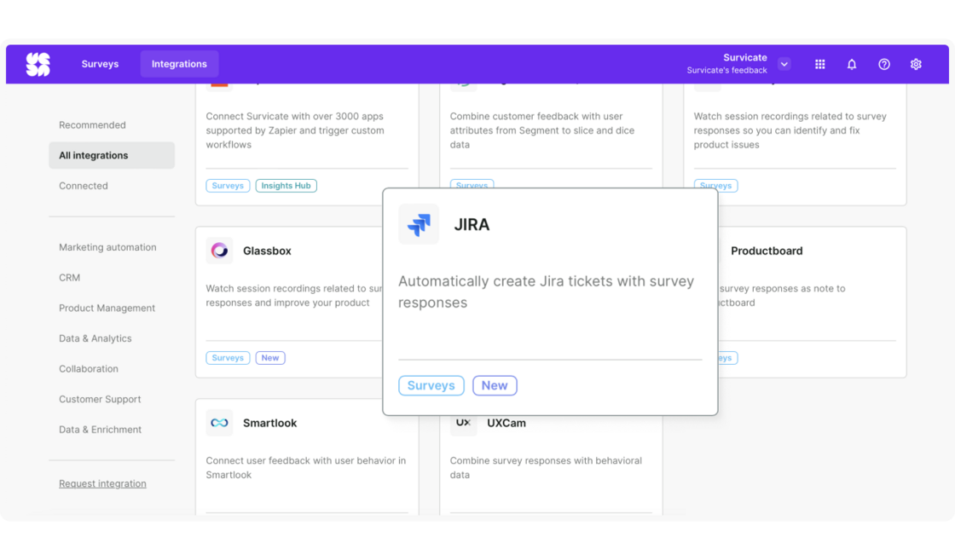Screen dimensions: 955x560
Task: Open the apps grid launcher
Action: coord(819,63)
